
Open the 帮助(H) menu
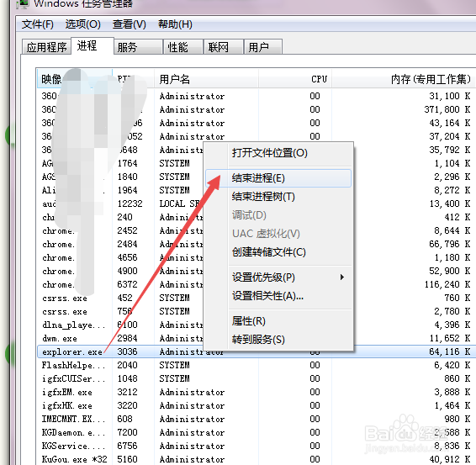click(x=175, y=24)
